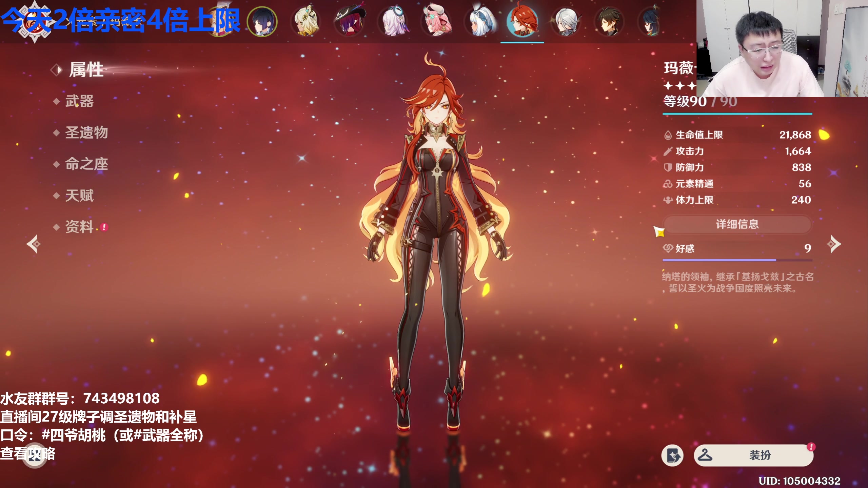
Task: Select the brown-haired Zhongli avatar
Action: coord(609,22)
